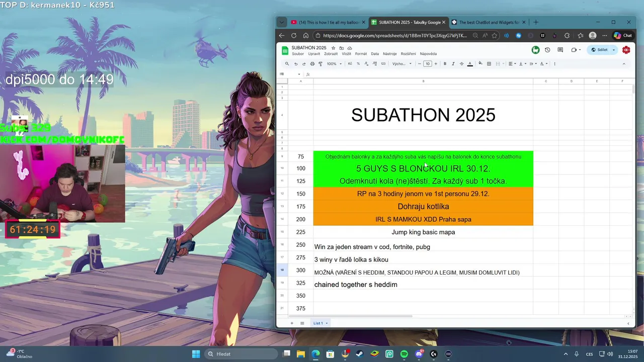Toggle italic formatting

click(x=453, y=64)
